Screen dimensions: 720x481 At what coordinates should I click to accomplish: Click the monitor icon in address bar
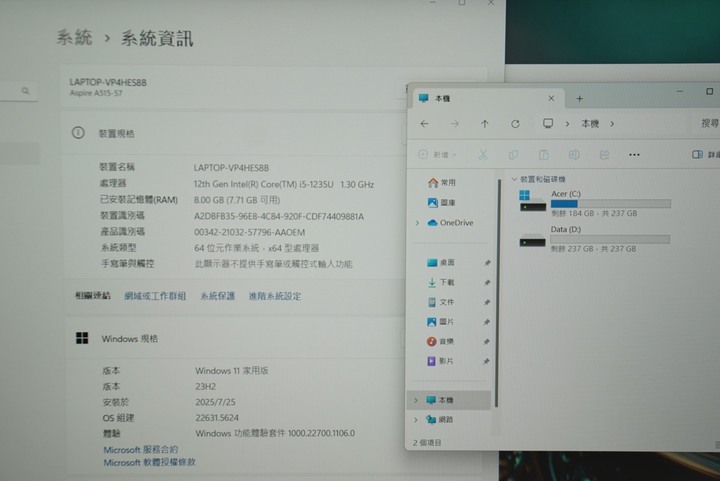tap(548, 123)
